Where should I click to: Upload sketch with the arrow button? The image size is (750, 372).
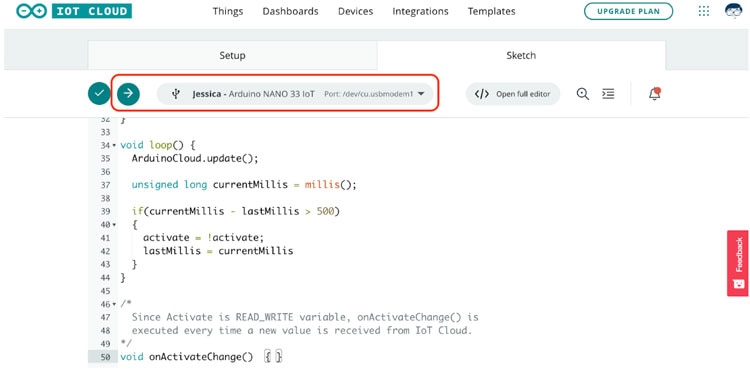[x=128, y=93]
